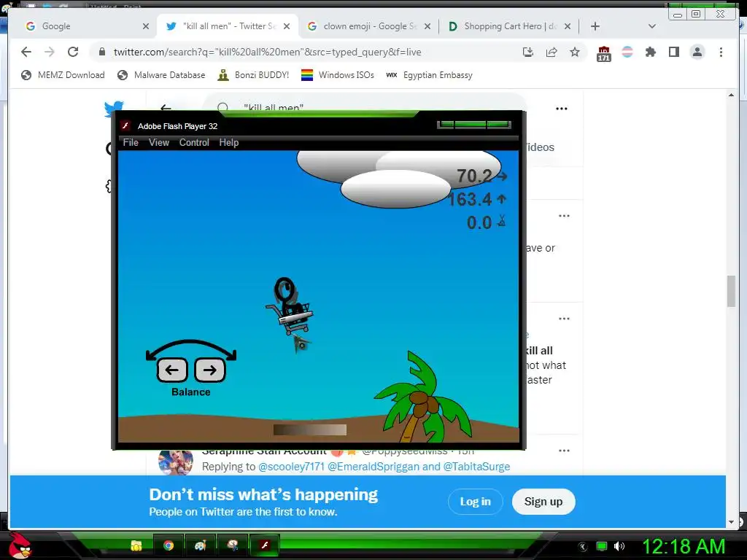Click the right balance arrow in the game
Image resolution: width=747 pixels, height=560 pixels.
pos(209,370)
